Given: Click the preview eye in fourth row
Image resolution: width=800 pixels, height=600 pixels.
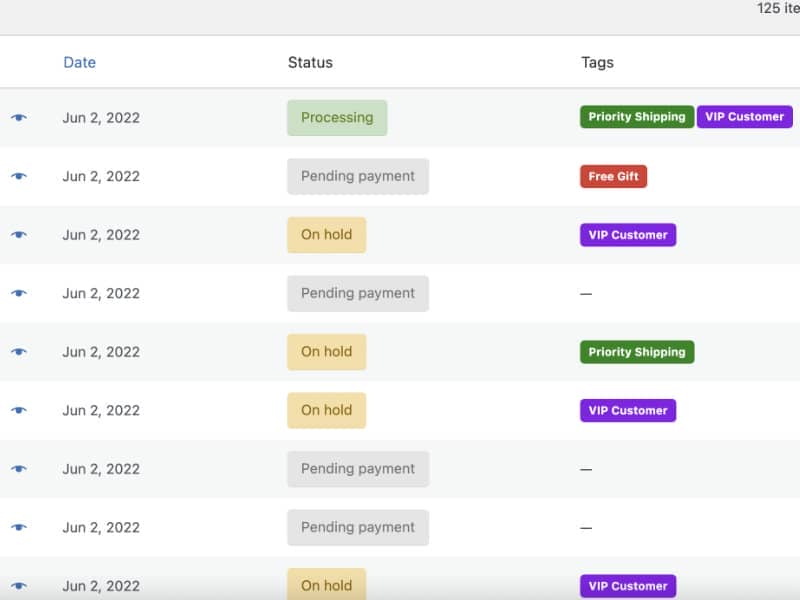Looking at the screenshot, I should tap(19, 293).
